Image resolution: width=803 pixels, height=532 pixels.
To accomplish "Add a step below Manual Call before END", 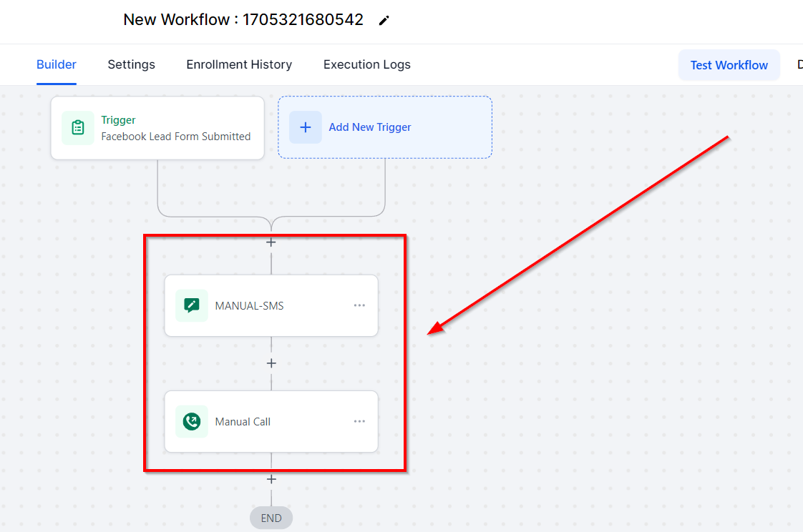I will click(x=271, y=479).
